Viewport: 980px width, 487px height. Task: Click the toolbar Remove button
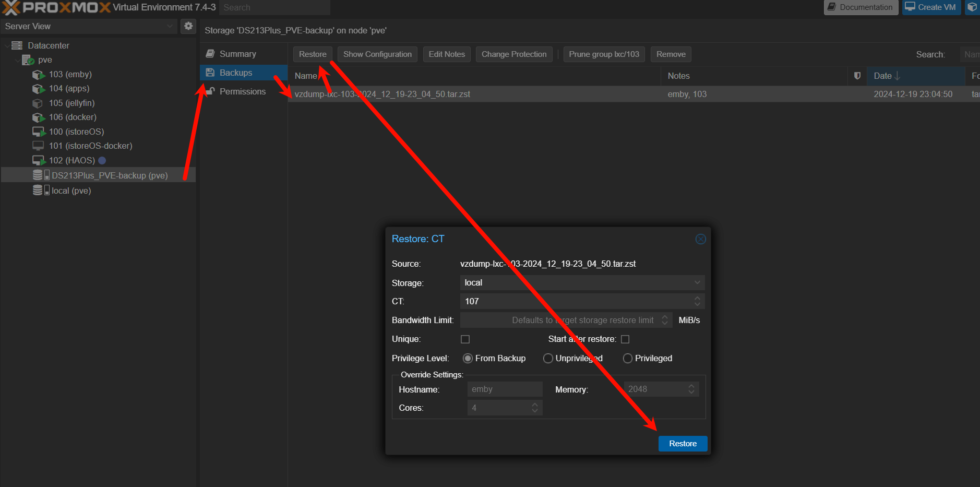click(671, 54)
